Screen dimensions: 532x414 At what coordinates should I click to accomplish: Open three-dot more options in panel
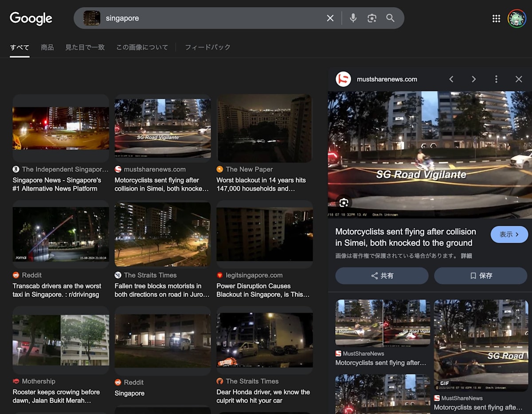[496, 79]
